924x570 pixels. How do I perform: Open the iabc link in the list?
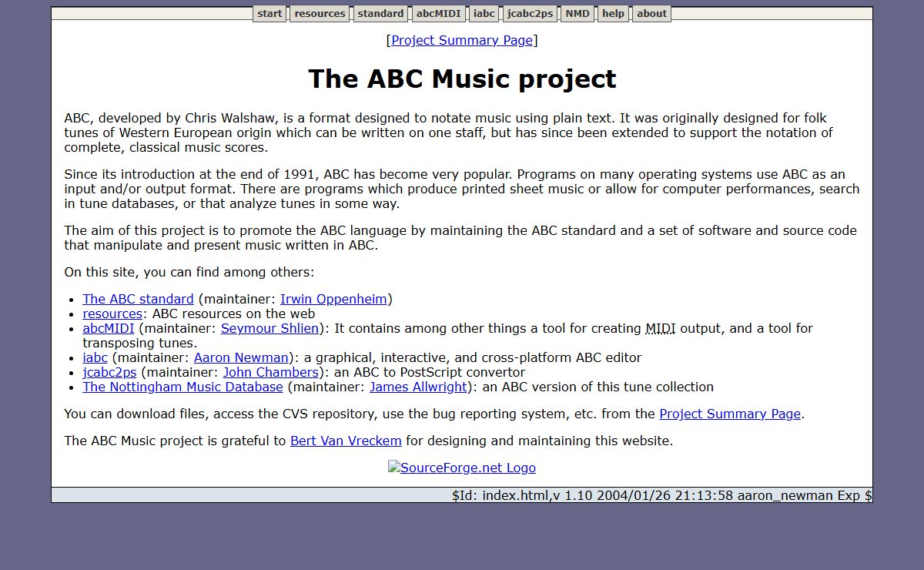95,357
